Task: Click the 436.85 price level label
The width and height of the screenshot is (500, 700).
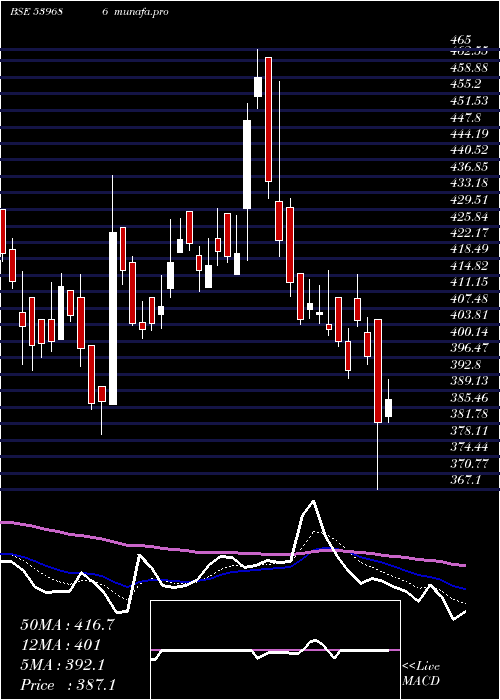Action: click(x=469, y=167)
